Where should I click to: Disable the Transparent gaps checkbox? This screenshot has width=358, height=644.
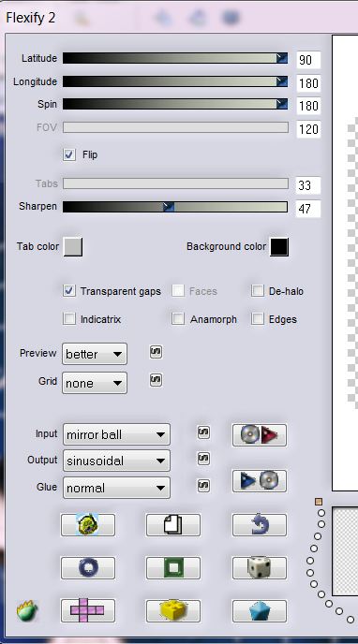coord(69,291)
